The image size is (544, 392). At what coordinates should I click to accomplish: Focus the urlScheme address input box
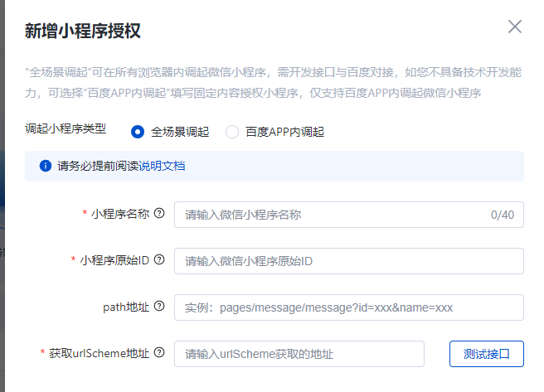[x=299, y=354]
